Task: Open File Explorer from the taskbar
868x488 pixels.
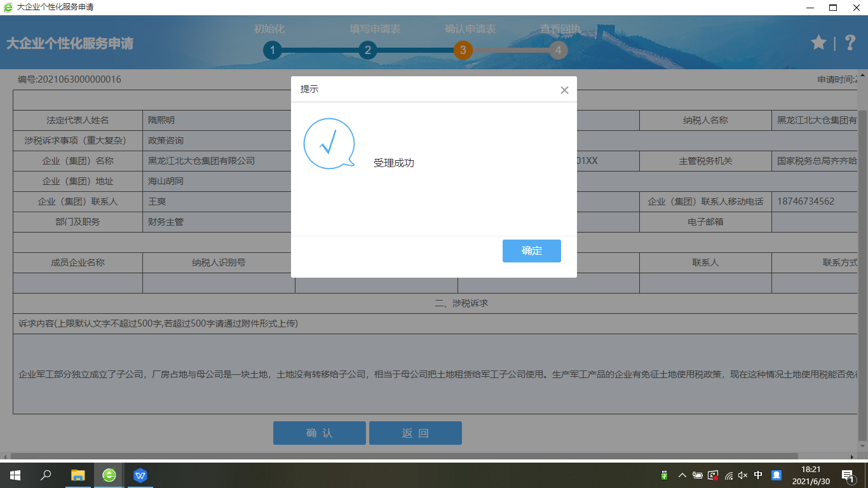Action: point(78,475)
